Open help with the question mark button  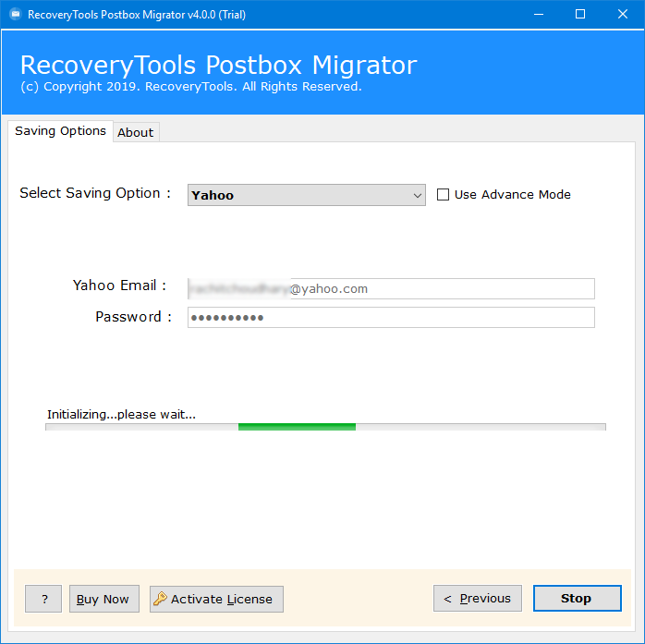click(43, 599)
